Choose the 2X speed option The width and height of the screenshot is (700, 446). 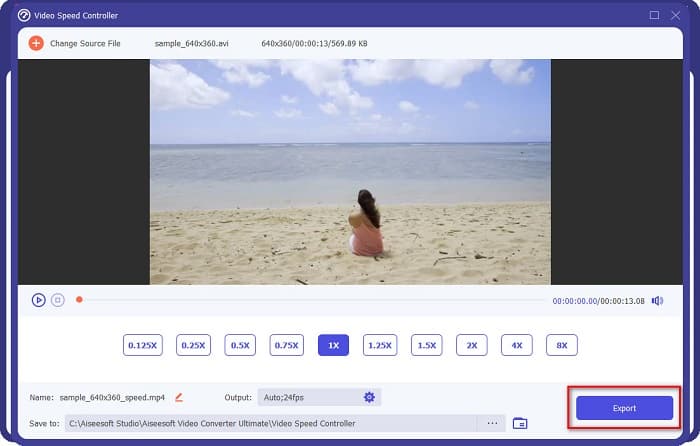pos(471,345)
